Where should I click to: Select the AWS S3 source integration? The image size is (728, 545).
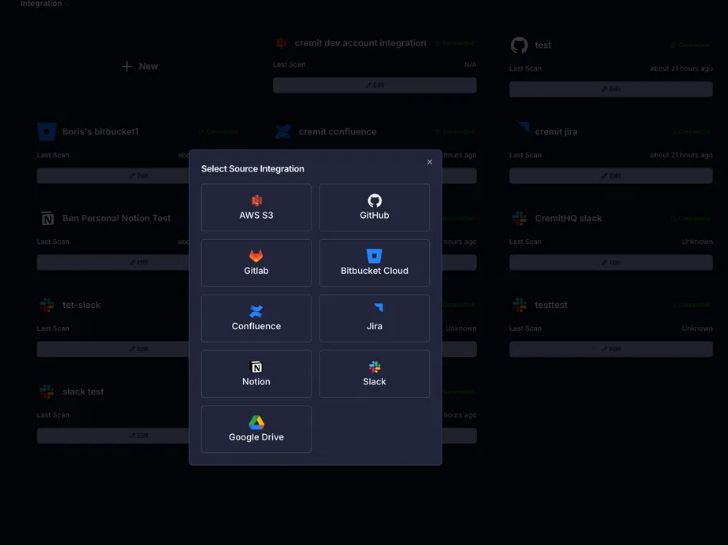pos(256,207)
